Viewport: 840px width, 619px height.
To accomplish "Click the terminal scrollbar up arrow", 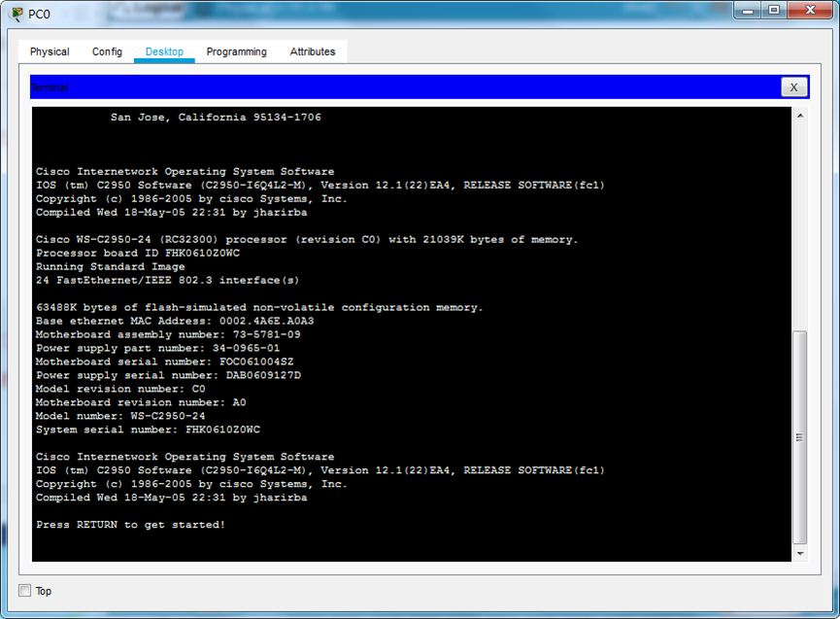I will click(800, 116).
